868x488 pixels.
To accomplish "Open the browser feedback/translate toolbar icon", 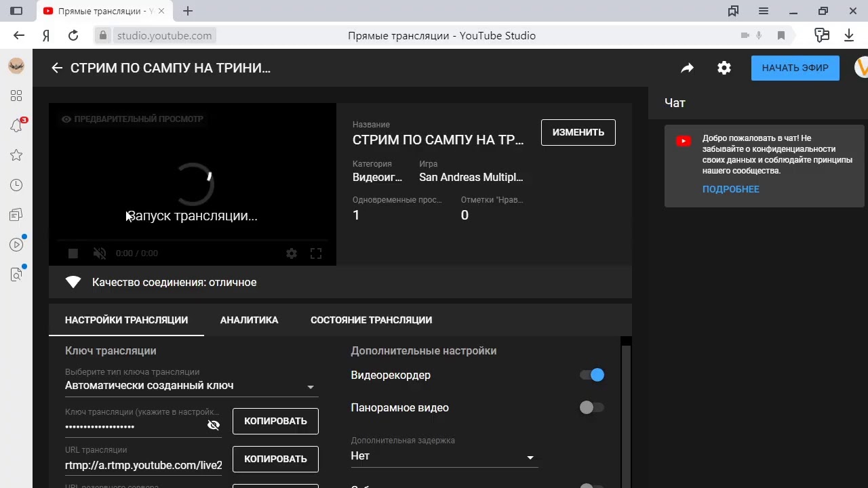I will [822, 35].
